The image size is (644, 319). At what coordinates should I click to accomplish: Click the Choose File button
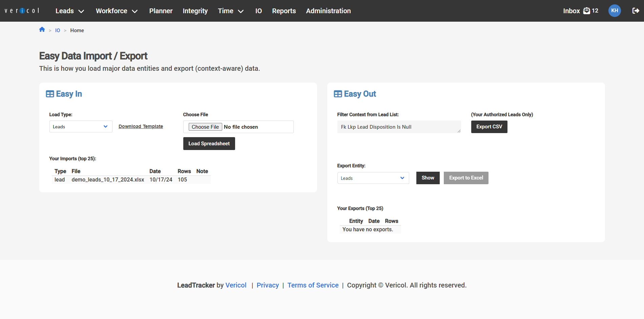click(x=205, y=127)
